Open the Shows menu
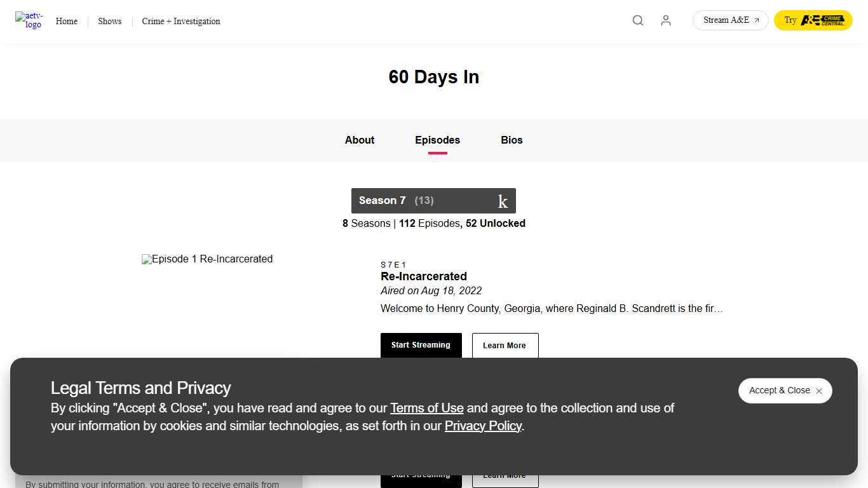Viewport: 868px width, 488px height. pyautogui.click(x=109, y=21)
